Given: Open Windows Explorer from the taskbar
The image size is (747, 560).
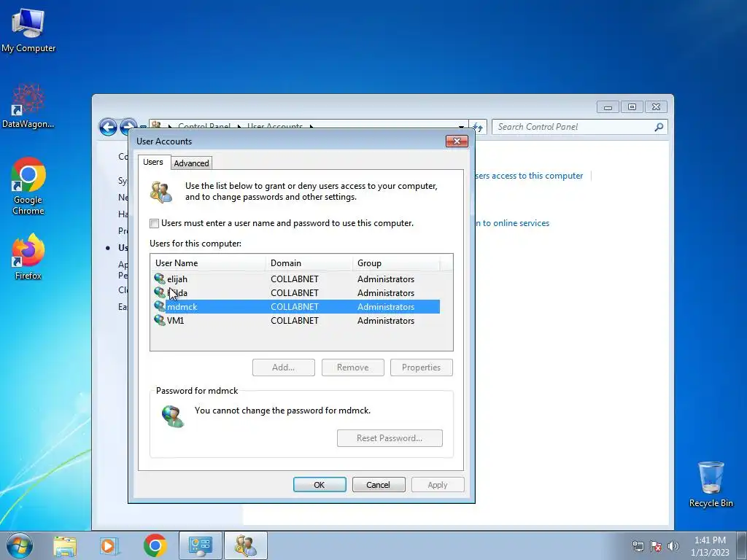Looking at the screenshot, I should pyautogui.click(x=65, y=546).
